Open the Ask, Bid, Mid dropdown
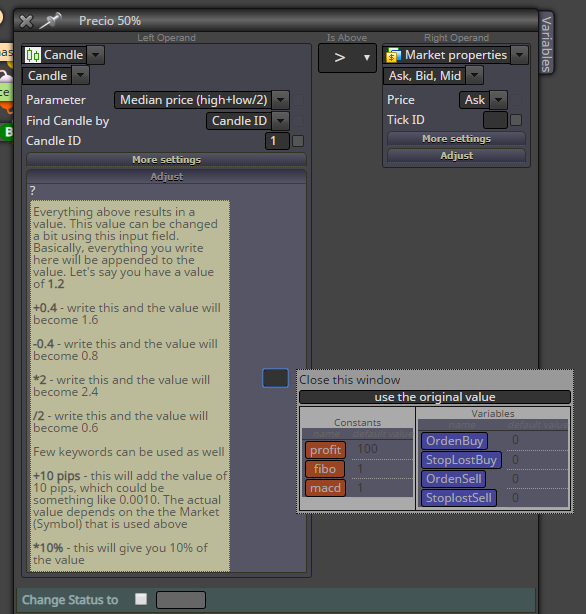 (x=474, y=76)
